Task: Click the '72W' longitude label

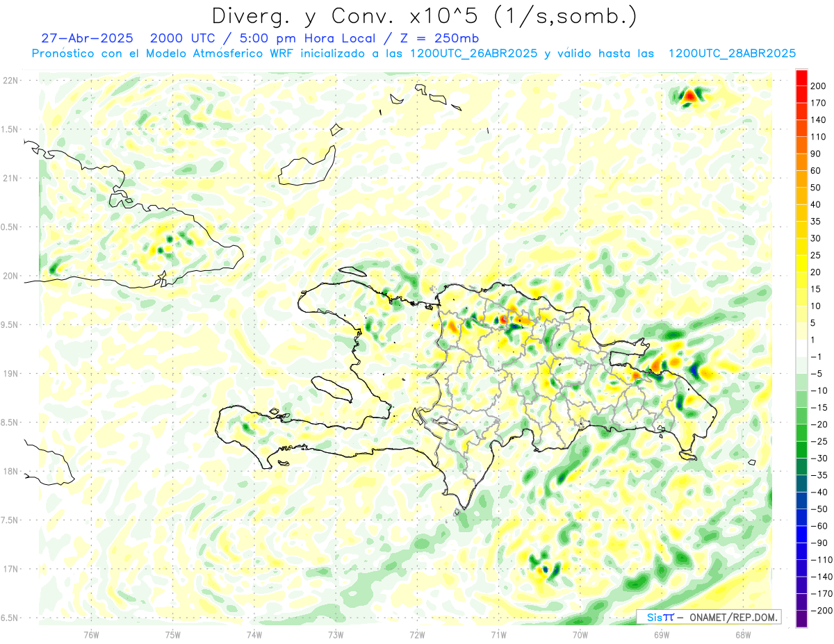Action: click(417, 635)
